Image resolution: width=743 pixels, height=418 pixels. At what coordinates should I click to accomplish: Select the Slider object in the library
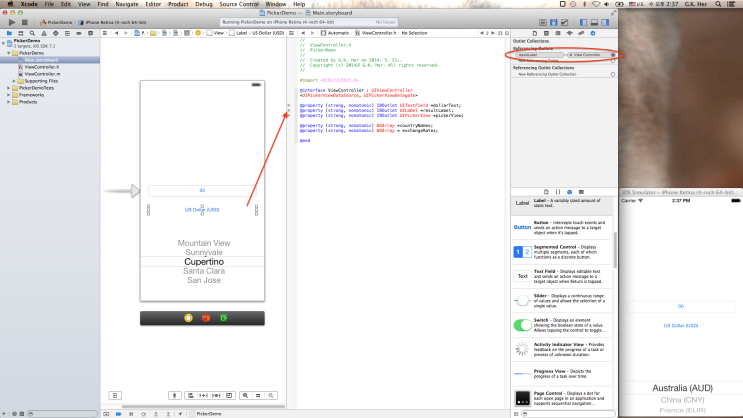[x=562, y=300]
